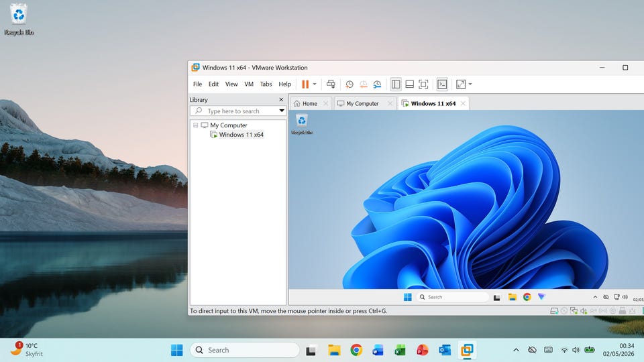Click Recycle Bin inside the guest VM

302,124
